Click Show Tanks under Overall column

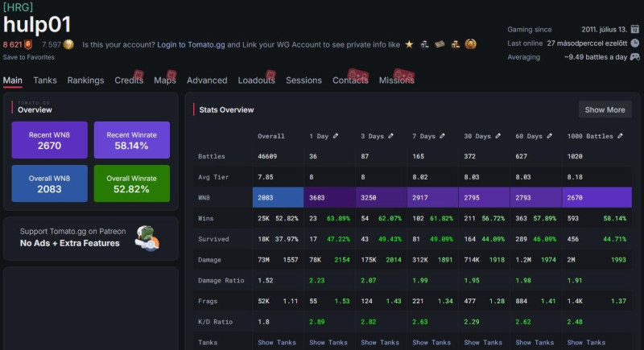(x=277, y=342)
